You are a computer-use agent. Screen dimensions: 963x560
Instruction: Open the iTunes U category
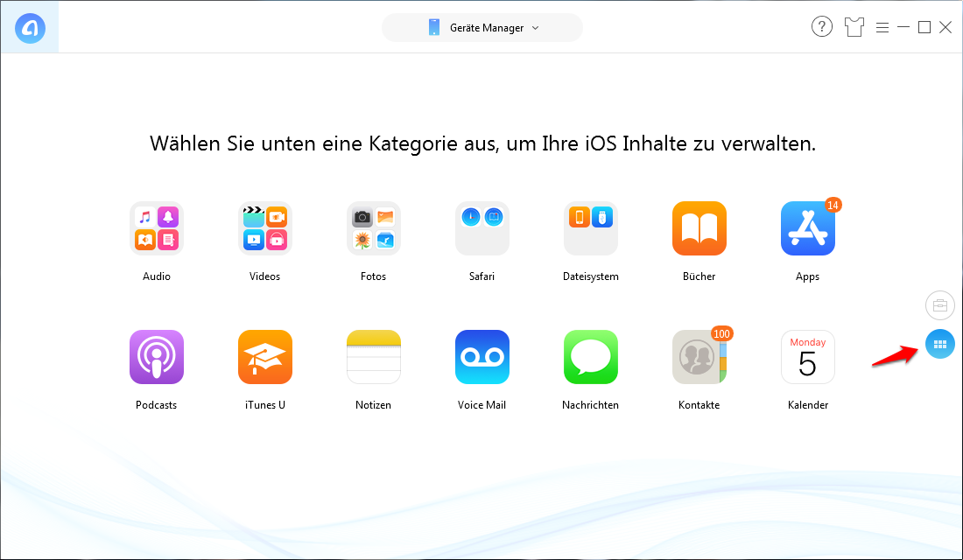point(264,357)
